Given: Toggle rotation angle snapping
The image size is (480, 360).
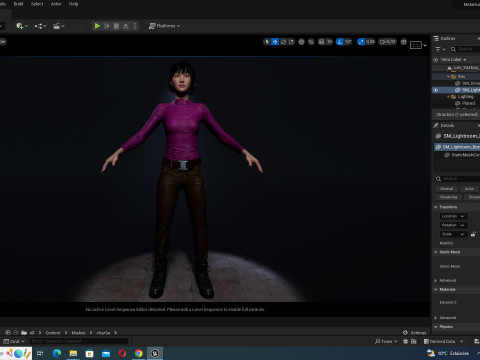Looking at the screenshot, I should 340,42.
